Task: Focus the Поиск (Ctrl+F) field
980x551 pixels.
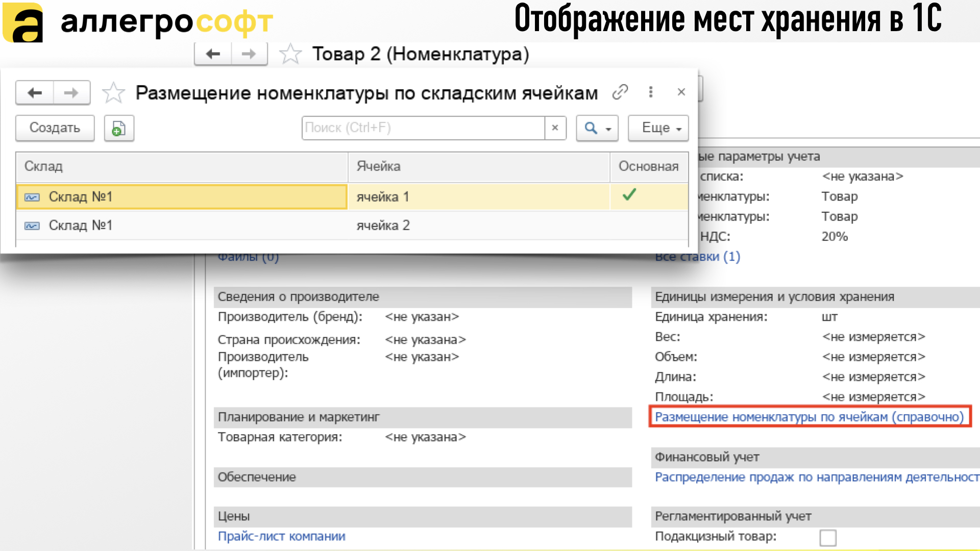Action: [424, 128]
